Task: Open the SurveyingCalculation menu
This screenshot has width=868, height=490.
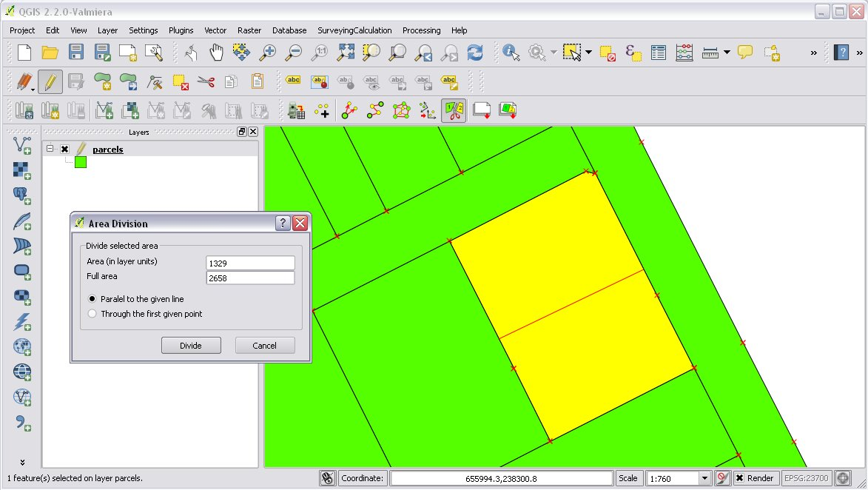Action: pyautogui.click(x=354, y=30)
